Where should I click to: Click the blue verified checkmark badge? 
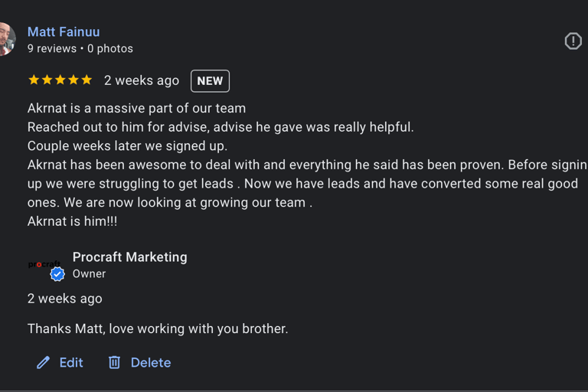[57, 274]
